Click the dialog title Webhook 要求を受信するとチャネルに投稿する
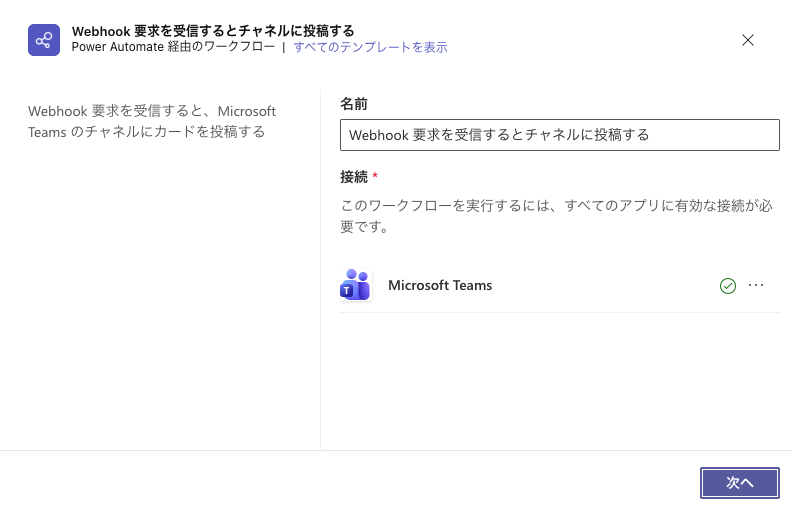Viewport: 792px width, 518px height. (x=212, y=31)
